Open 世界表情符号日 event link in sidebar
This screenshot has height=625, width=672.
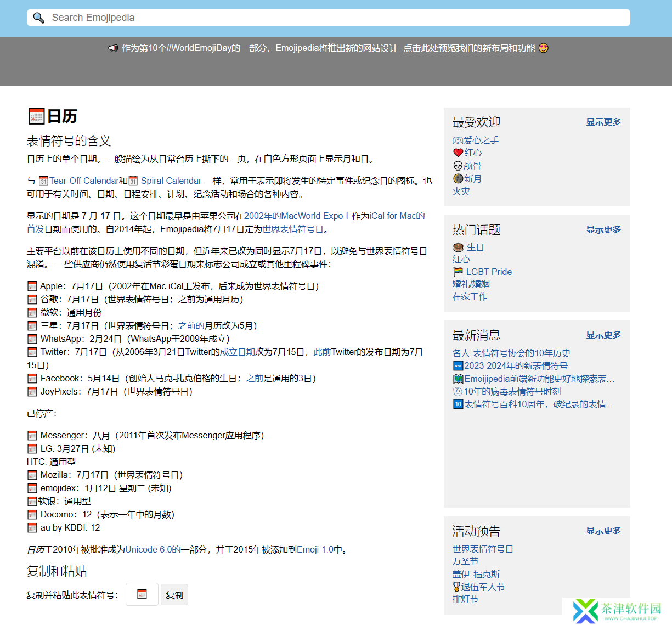(x=483, y=549)
